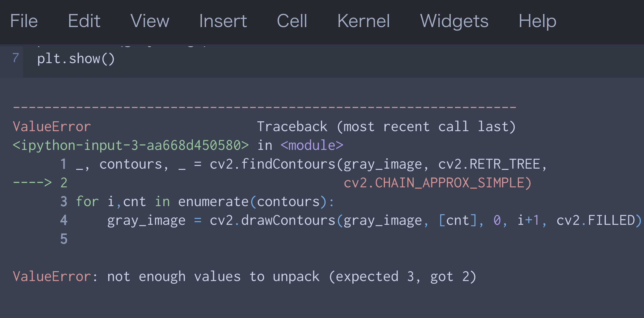Viewport: 644px width, 318px height.
Task: Click 'Traceback (most recent call last)' text
Action: coord(386,127)
